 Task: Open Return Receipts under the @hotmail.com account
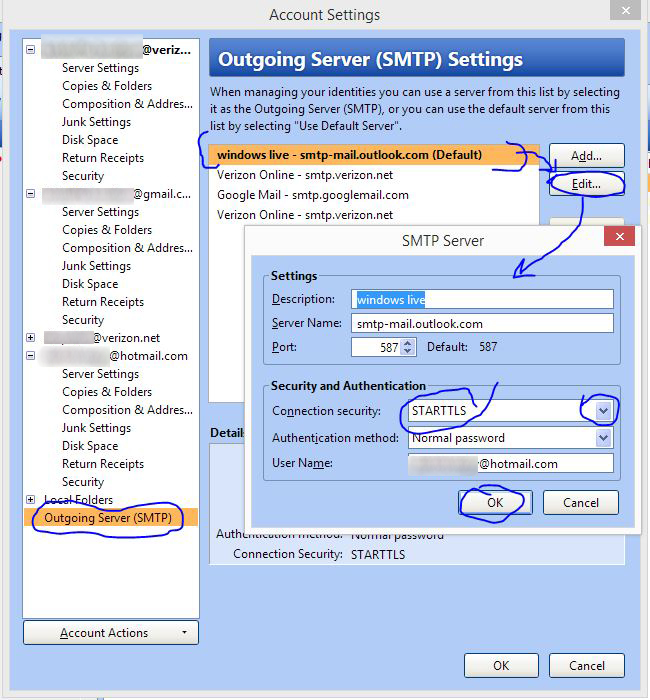[x=103, y=464]
